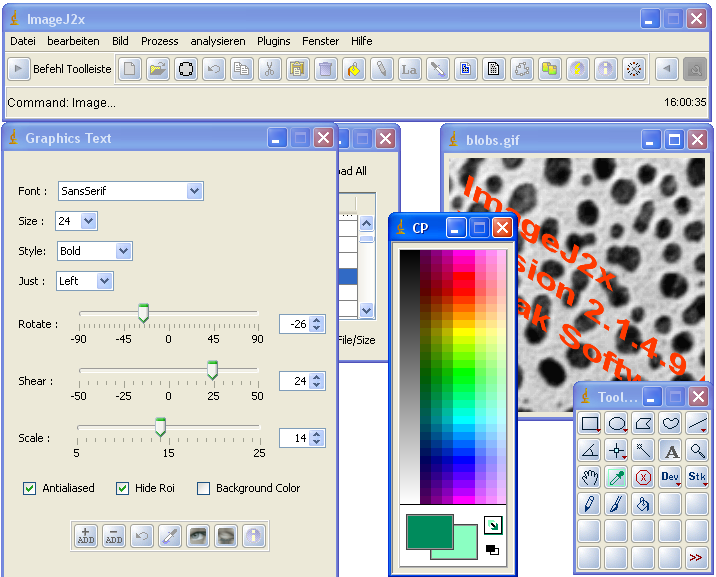Open the Stk stacks menu button

pos(697,477)
